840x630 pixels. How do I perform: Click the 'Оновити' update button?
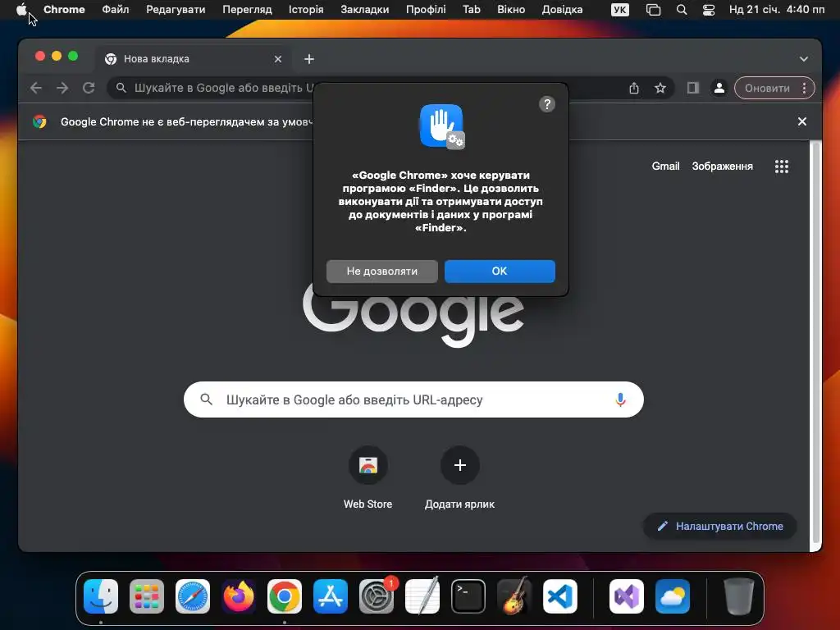tap(767, 88)
